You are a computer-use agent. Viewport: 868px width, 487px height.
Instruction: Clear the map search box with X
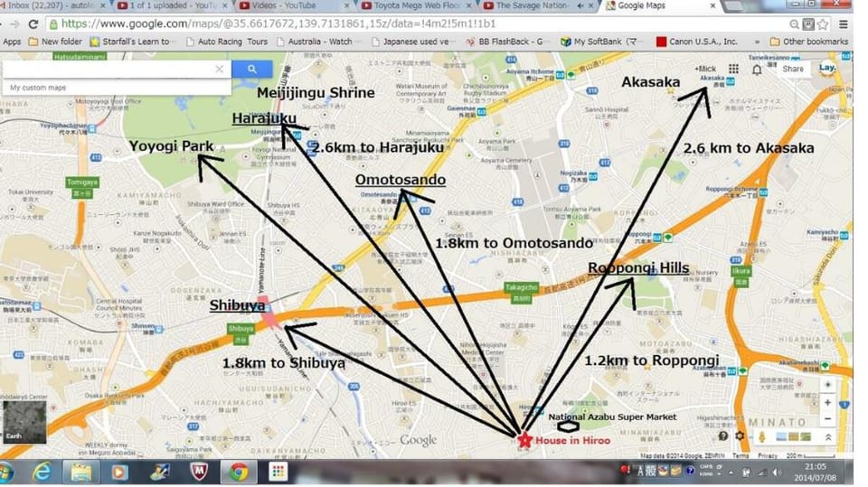click(219, 69)
